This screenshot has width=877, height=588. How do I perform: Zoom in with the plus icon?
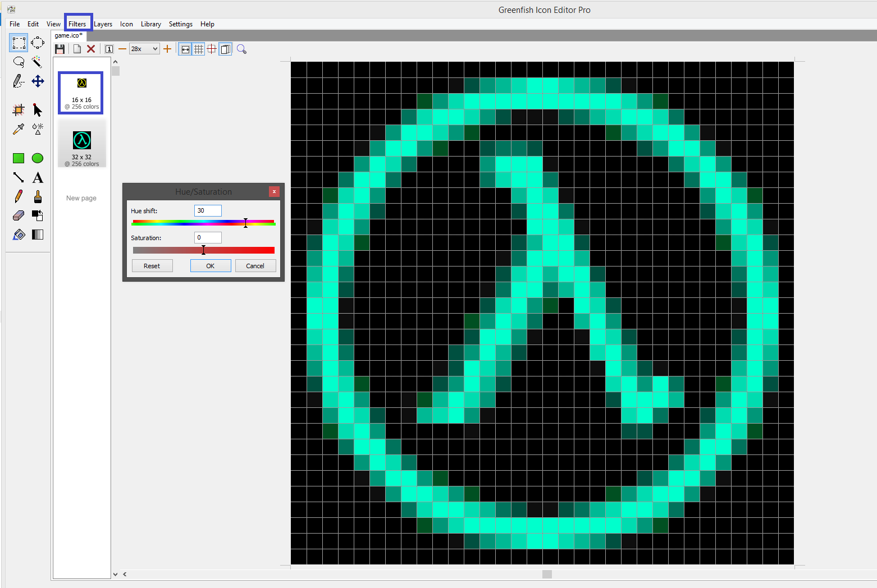tap(167, 49)
